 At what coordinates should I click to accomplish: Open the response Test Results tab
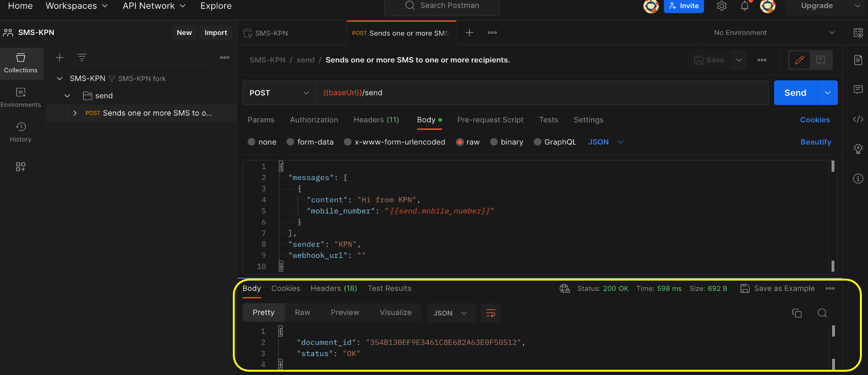[390, 289]
